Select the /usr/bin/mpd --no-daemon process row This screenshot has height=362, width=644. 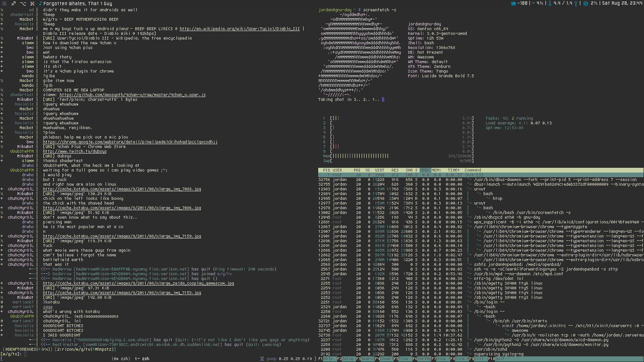pyautogui.click(x=481, y=274)
